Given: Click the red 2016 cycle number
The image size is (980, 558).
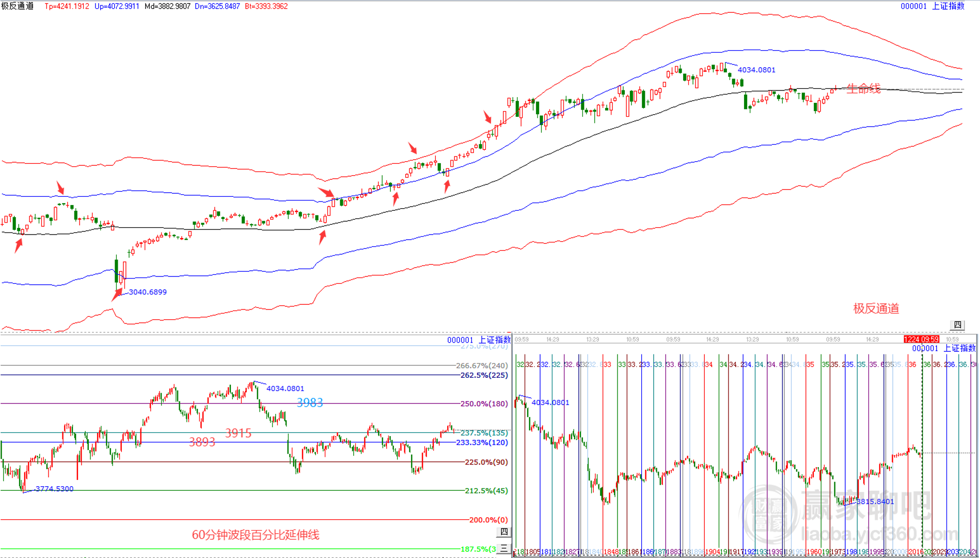Looking at the screenshot, I should point(915,552).
